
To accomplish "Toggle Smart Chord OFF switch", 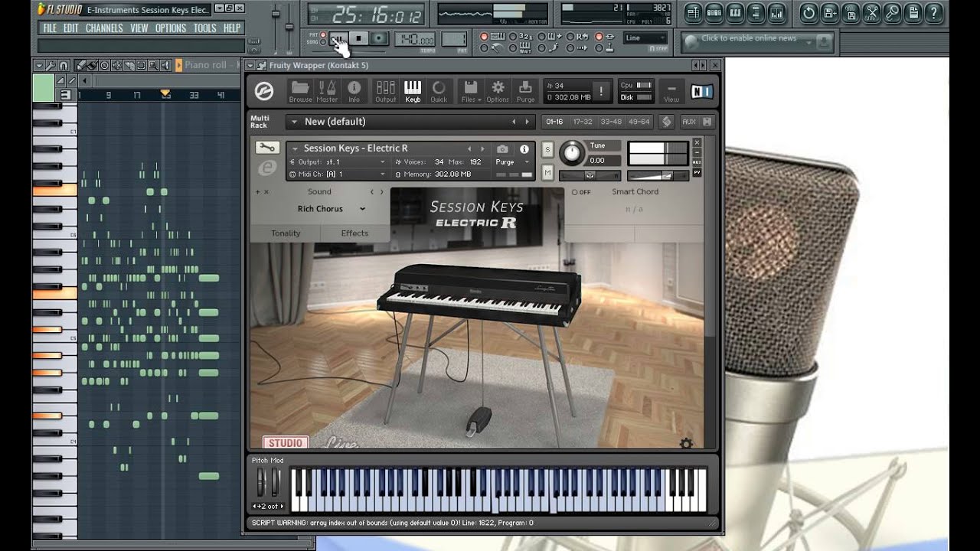I will (581, 192).
